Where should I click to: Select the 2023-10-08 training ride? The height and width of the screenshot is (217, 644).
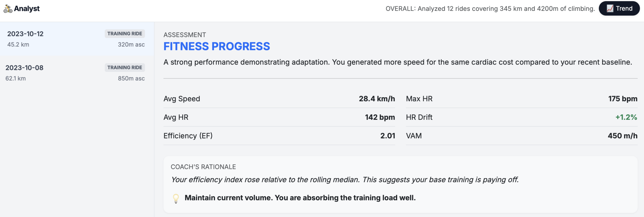coord(75,73)
